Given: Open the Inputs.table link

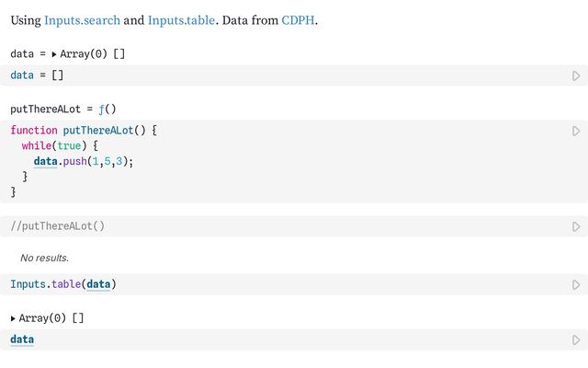Looking at the screenshot, I should point(182,20).
